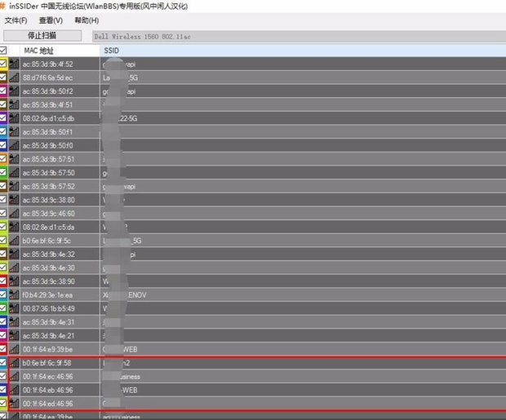
Task: Click signal icon for ac:85:3d:9b:57:52
Action: coord(14,186)
